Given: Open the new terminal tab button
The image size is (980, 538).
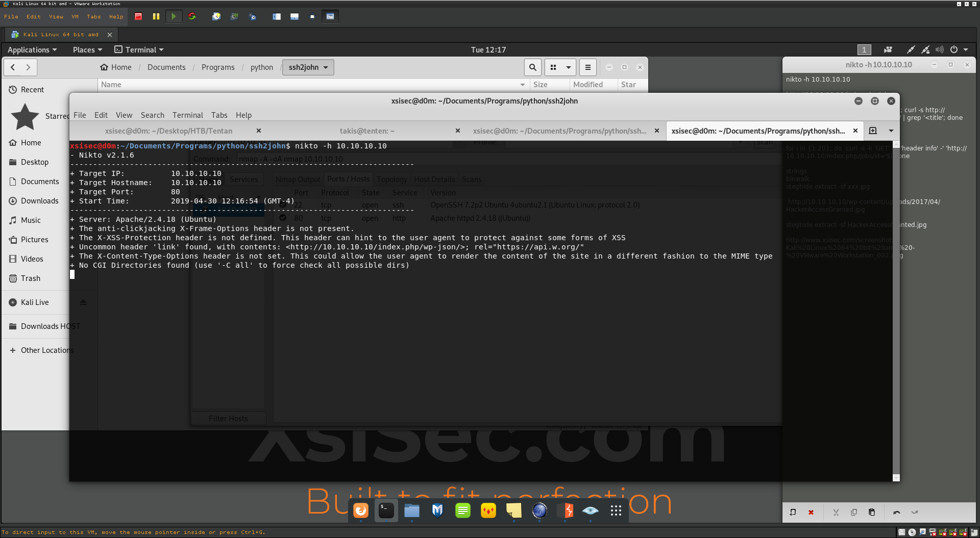Looking at the screenshot, I should [873, 131].
